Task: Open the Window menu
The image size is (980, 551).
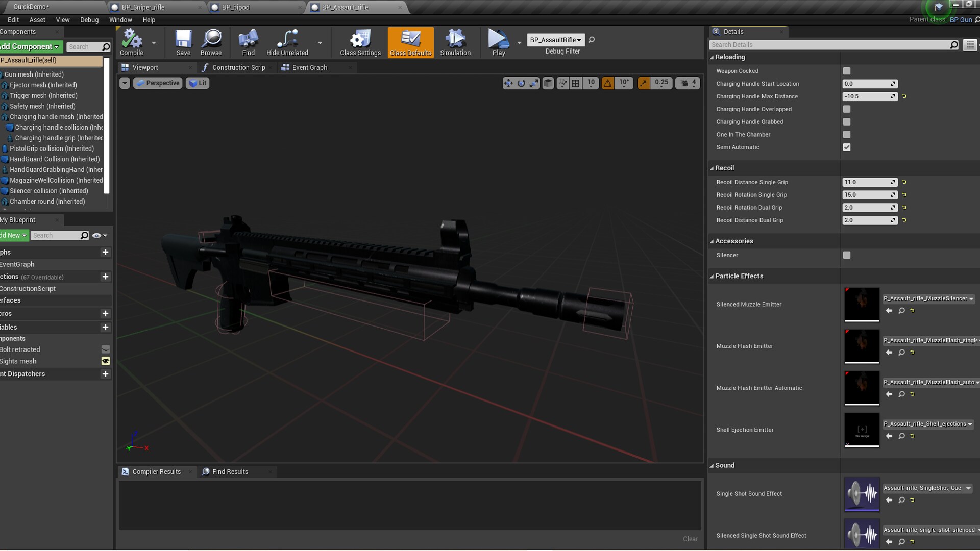Action: (x=120, y=20)
